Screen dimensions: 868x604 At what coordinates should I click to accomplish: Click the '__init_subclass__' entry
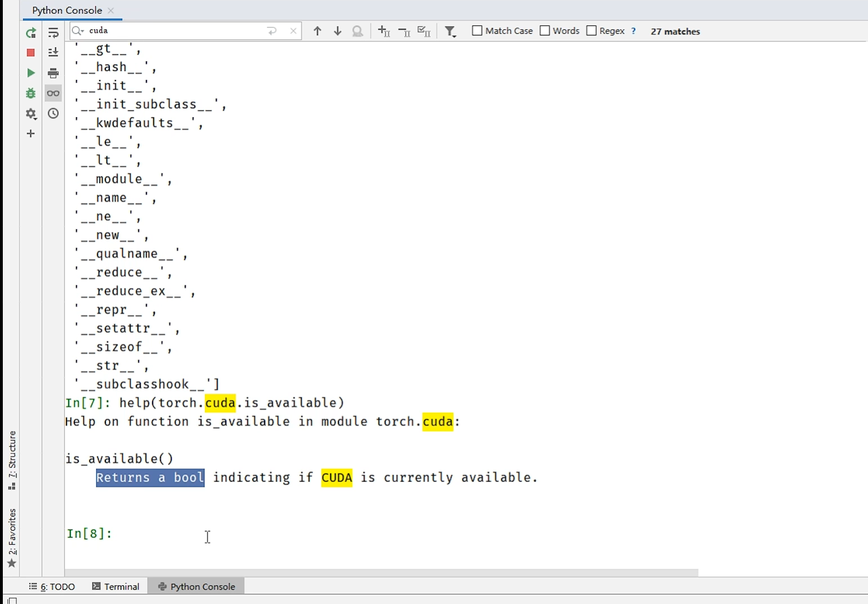pos(150,105)
